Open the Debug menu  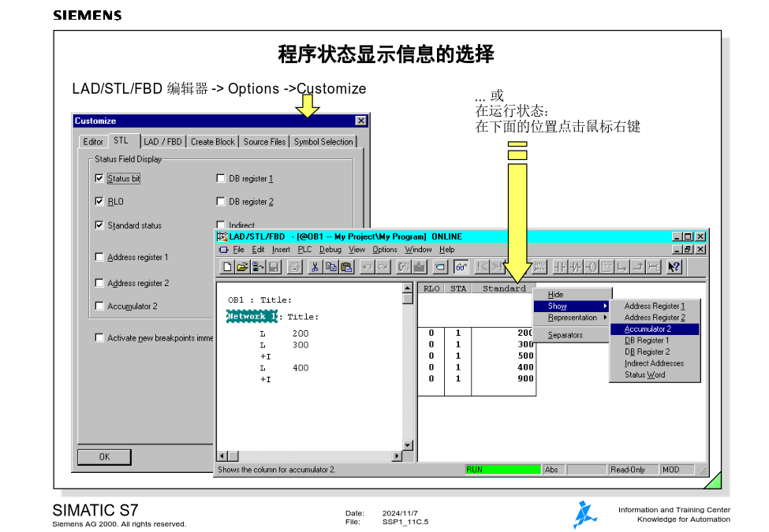click(330, 250)
